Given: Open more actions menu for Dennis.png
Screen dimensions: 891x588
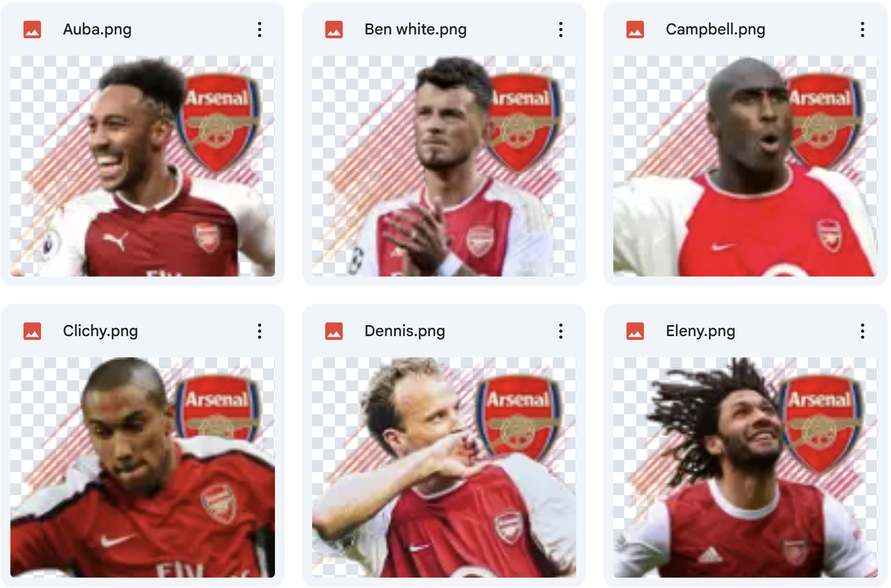Looking at the screenshot, I should point(561,331).
